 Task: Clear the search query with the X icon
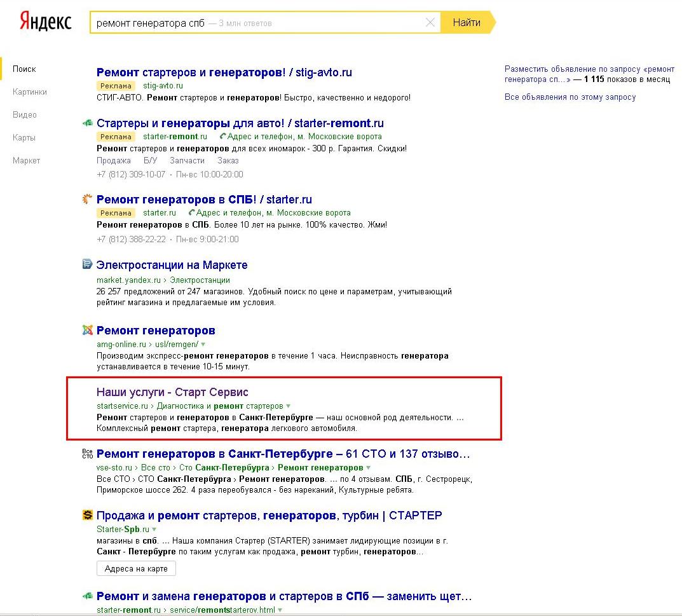(430, 23)
